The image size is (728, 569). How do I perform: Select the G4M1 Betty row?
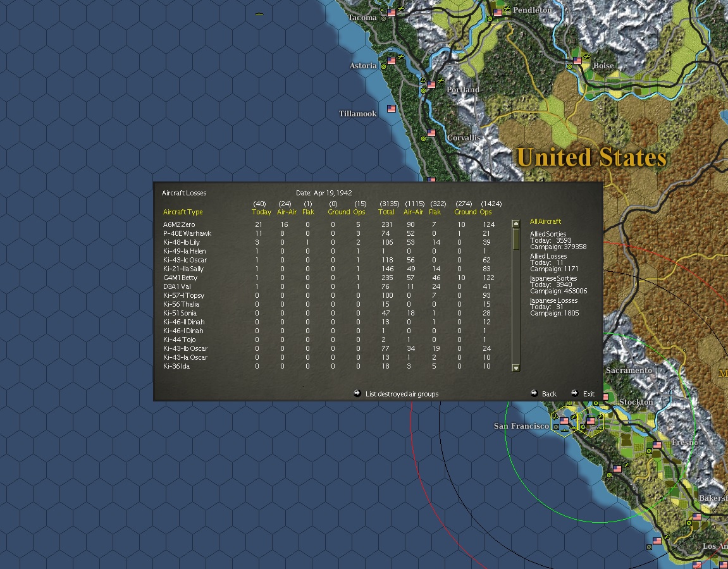pyautogui.click(x=330, y=278)
